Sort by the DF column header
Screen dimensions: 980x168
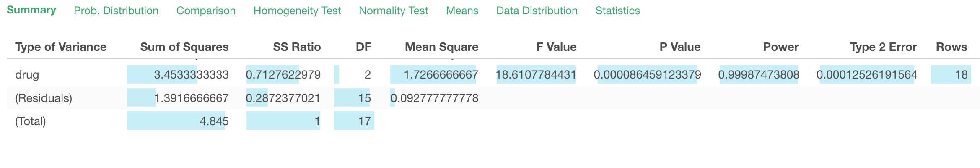click(363, 47)
